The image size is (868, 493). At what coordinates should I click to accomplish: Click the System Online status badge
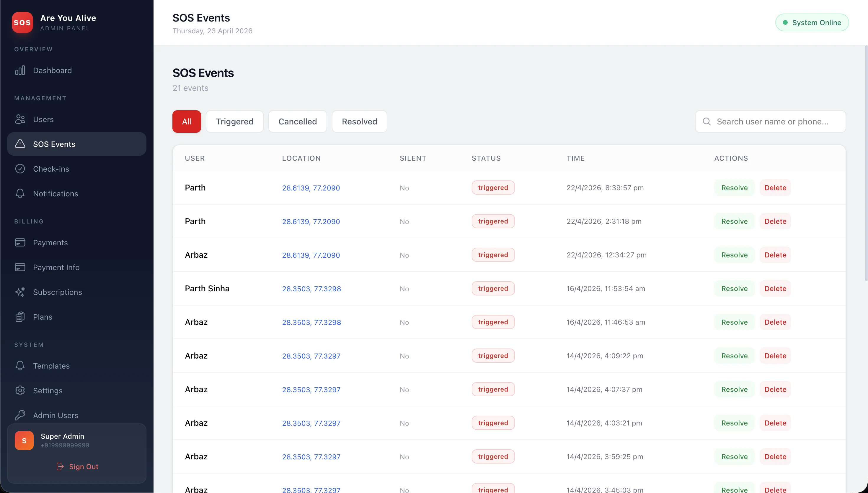(x=812, y=22)
